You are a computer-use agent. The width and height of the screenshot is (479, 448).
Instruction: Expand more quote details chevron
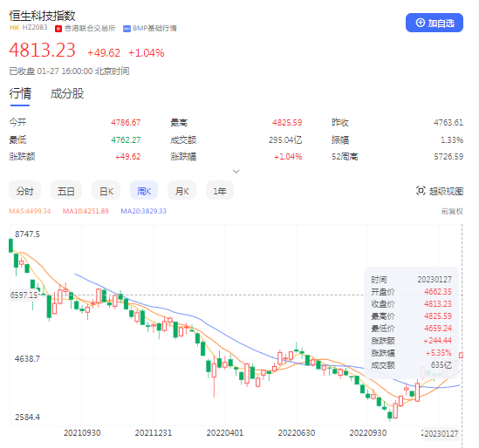[236, 171]
